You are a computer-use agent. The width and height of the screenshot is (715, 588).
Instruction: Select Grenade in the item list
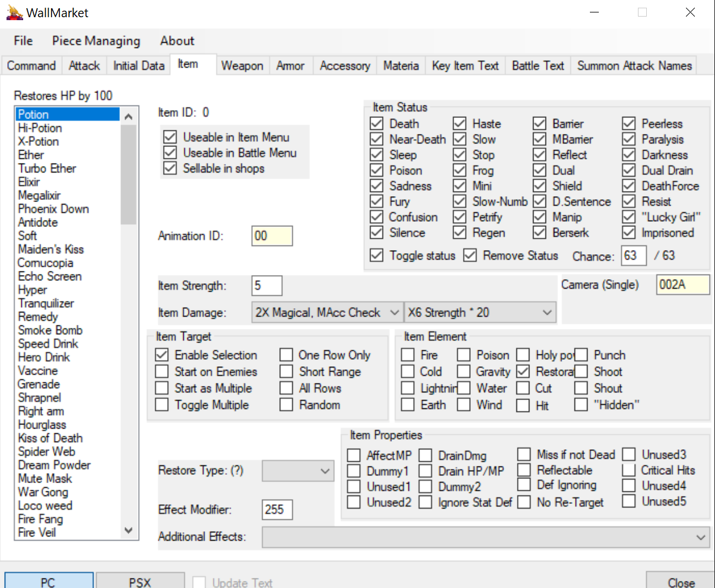pos(39,384)
